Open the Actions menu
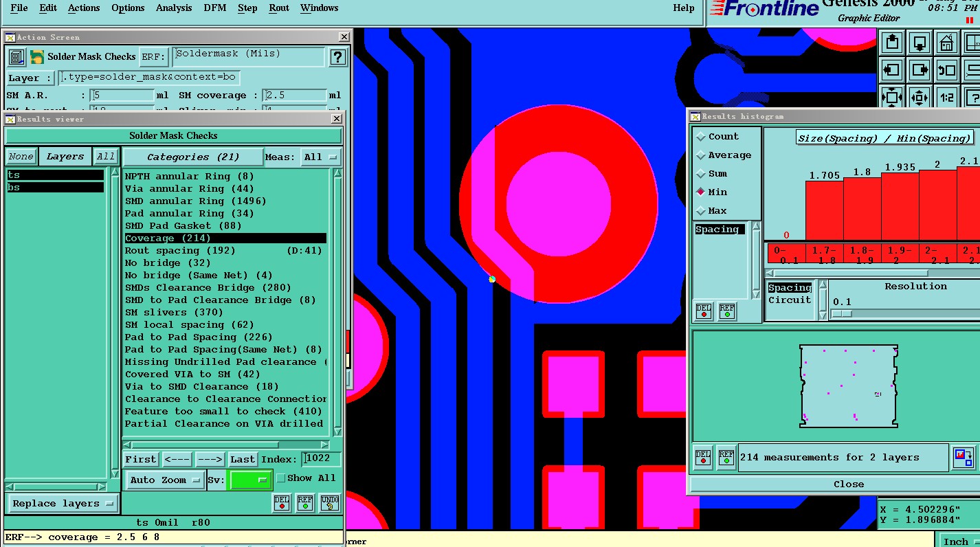The width and height of the screenshot is (980, 547). click(84, 8)
